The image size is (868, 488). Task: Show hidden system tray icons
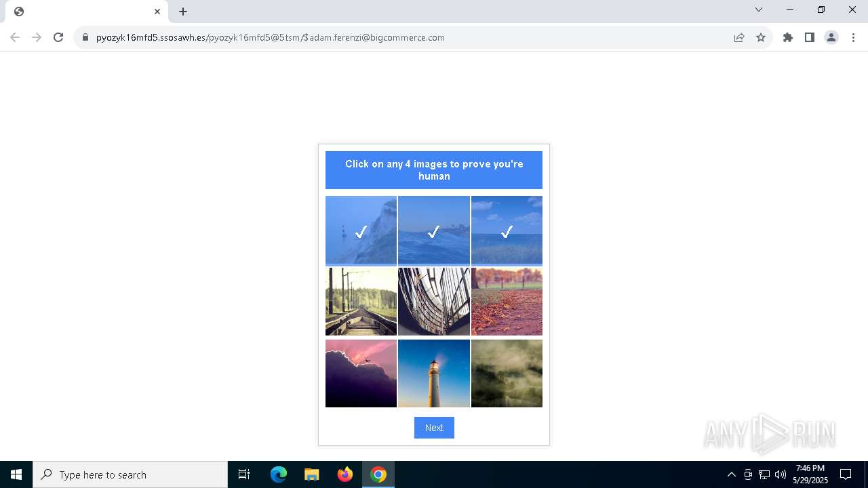(731, 474)
